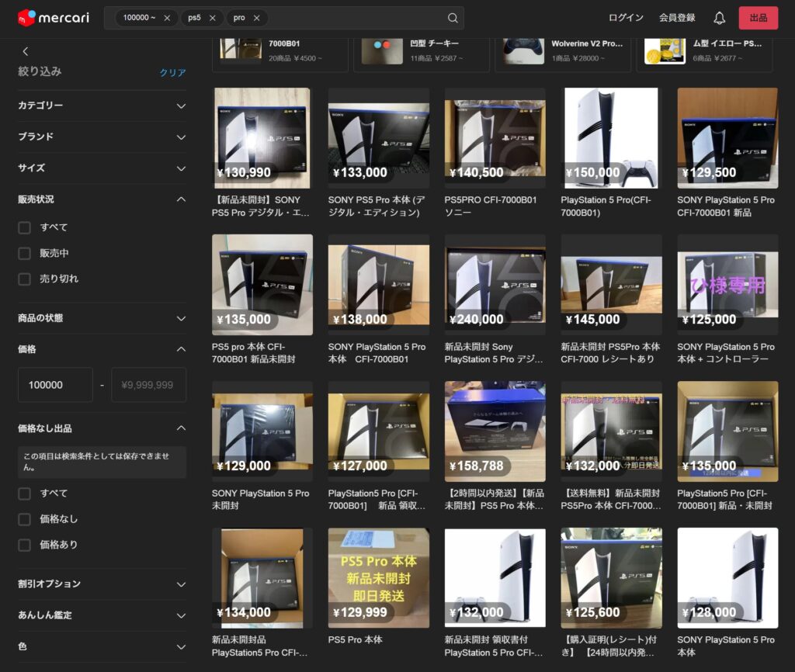
Task: Expand the 割引オプション filter section
Action: pos(102,584)
